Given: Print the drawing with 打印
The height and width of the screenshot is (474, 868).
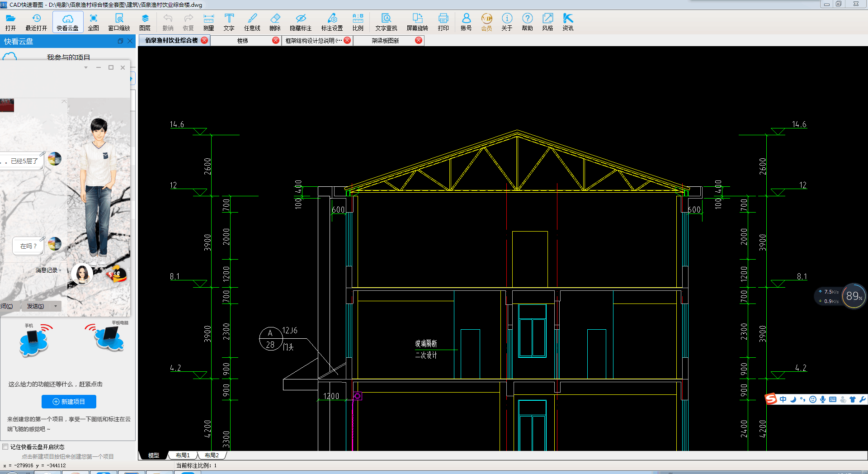Looking at the screenshot, I should (x=443, y=22).
